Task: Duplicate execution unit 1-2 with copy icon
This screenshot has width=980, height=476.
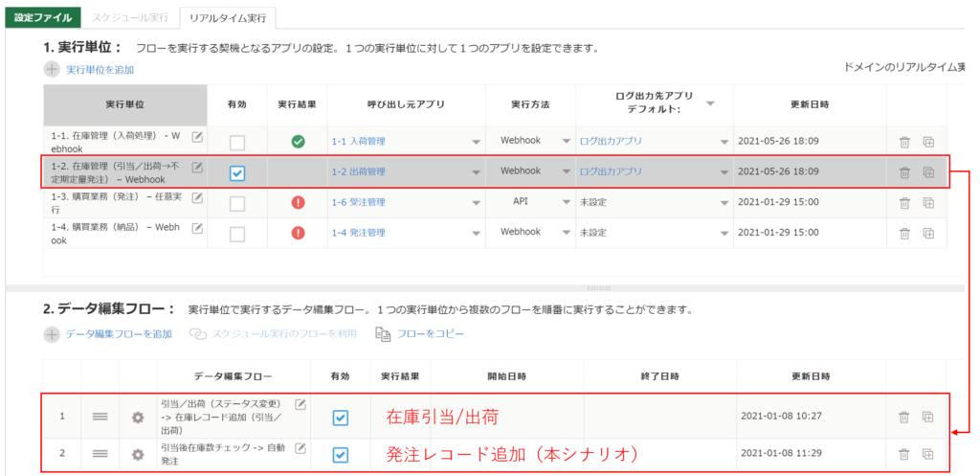Action: pyautogui.click(x=928, y=172)
